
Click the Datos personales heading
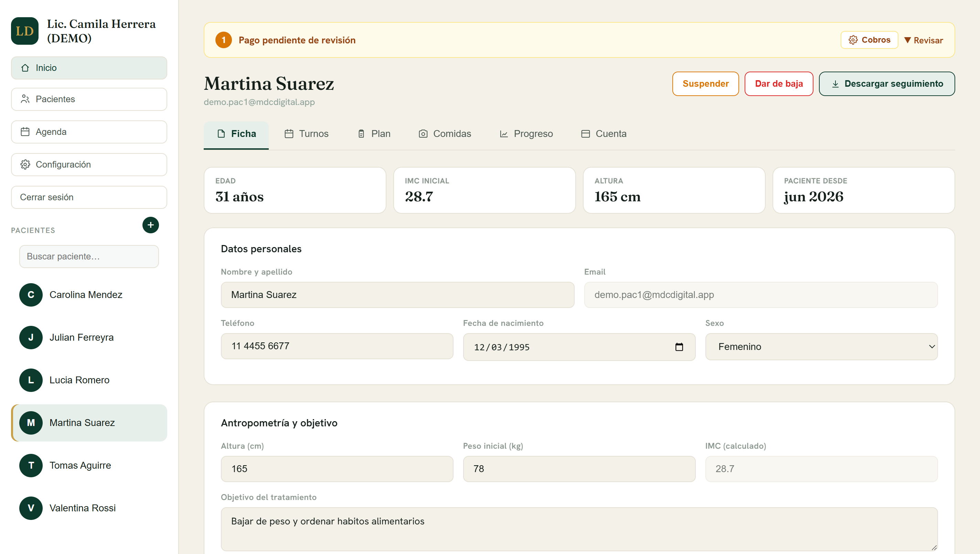[261, 249]
